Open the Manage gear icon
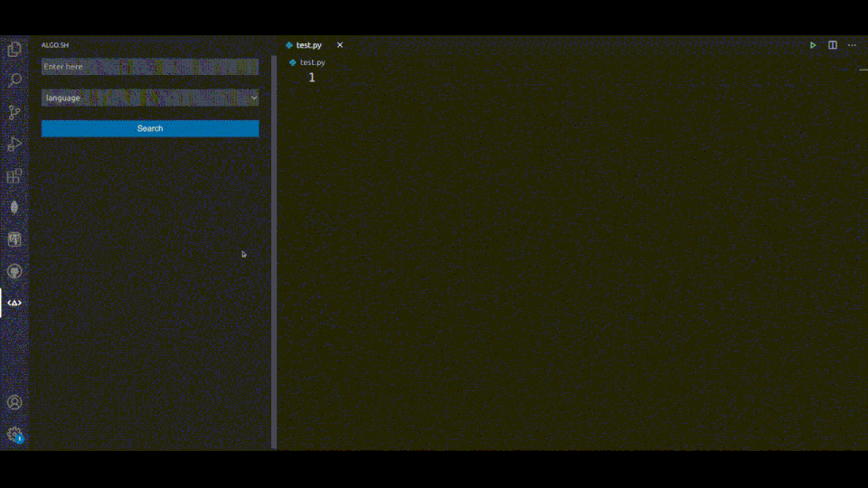This screenshot has height=488, width=868. [14, 434]
